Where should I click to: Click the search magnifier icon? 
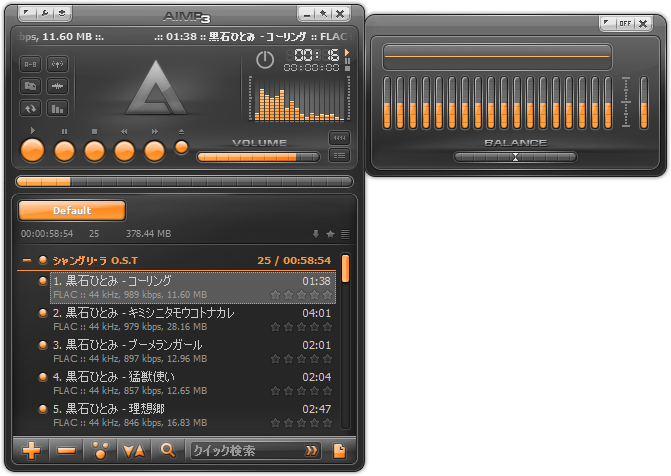tap(168, 450)
